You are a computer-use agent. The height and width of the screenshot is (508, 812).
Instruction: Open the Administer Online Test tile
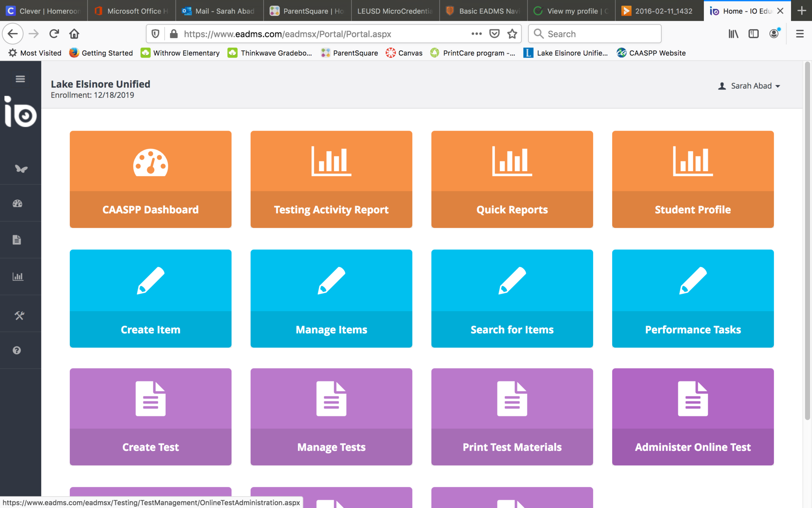693,416
